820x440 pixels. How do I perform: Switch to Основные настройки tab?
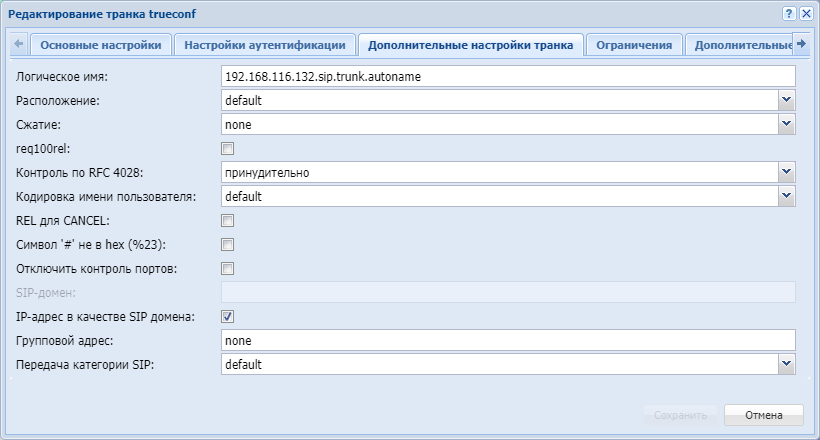click(100, 45)
